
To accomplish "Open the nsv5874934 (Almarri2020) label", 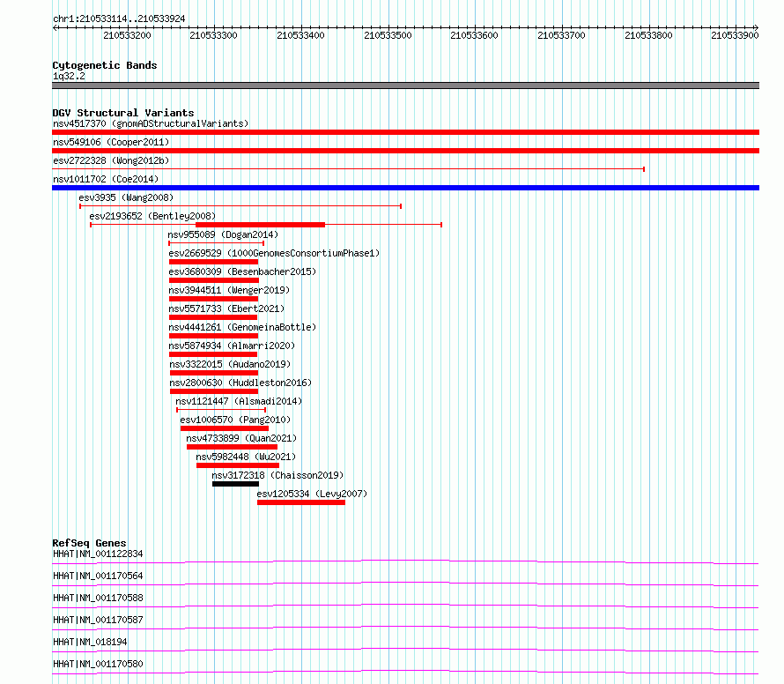I will point(232,346).
